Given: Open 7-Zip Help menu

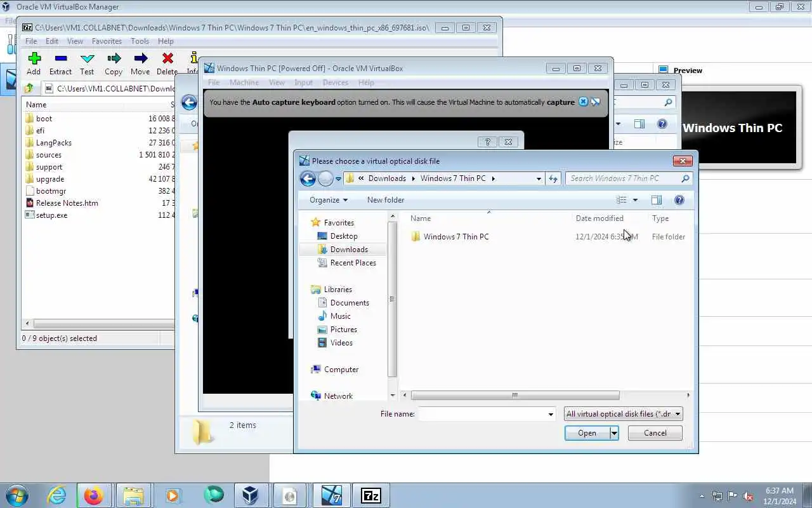Looking at the screenshot, I should pyautogui.click(x=166, y=41).
